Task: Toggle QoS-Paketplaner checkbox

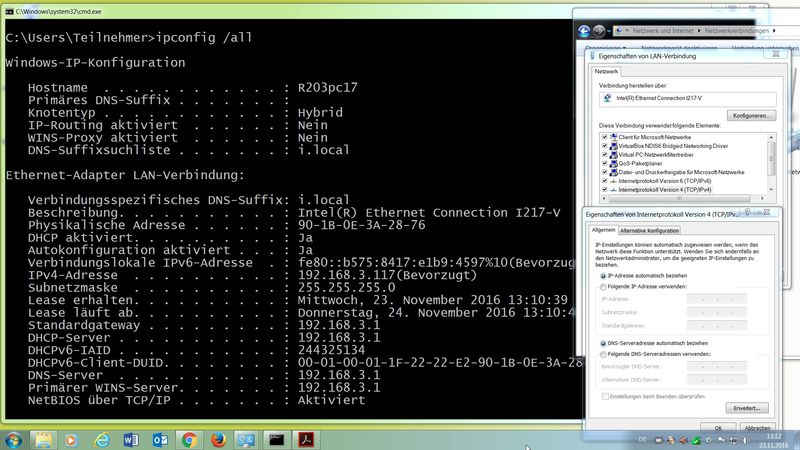Action: [605, 163]
